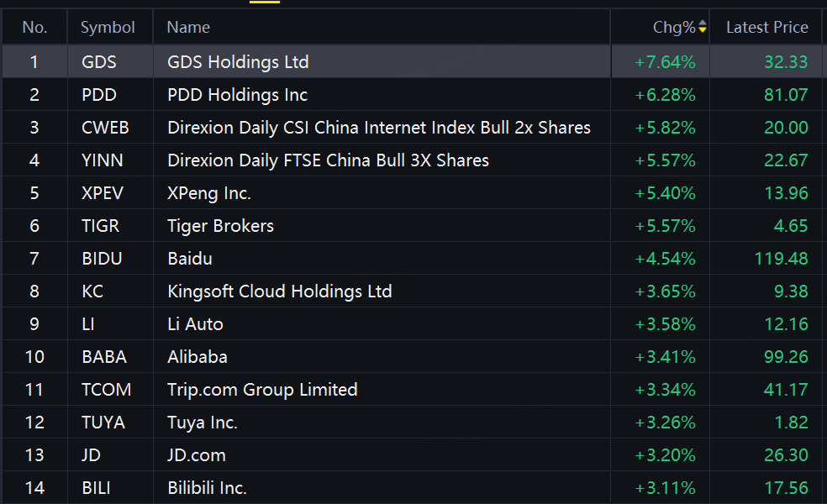The height and width of the screenshot is (504, 827).
Task: Select the CWEB symbol row
Action: 412,128
